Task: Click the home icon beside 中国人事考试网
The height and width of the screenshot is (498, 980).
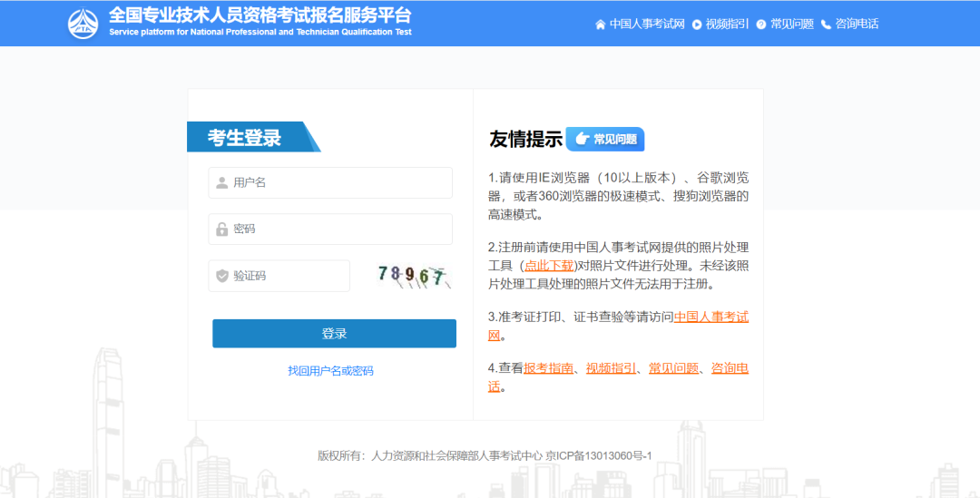Action: [600, 24]
